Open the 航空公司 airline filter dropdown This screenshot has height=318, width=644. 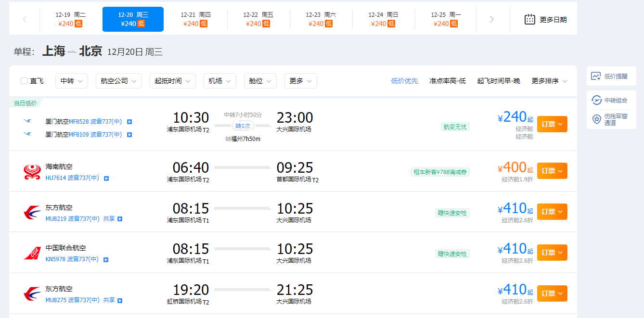pyautogui.click(x=118, y=81)
